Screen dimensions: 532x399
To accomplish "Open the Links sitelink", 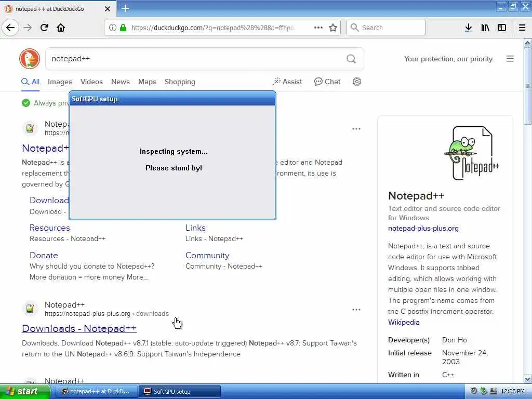I will pos(195,228).
